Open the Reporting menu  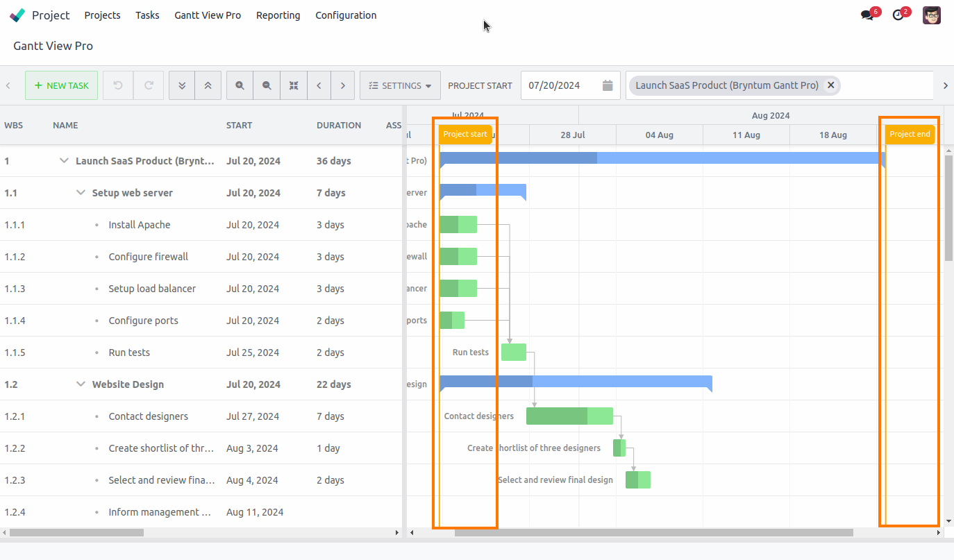pyautogui.click(x=278, y=15)
